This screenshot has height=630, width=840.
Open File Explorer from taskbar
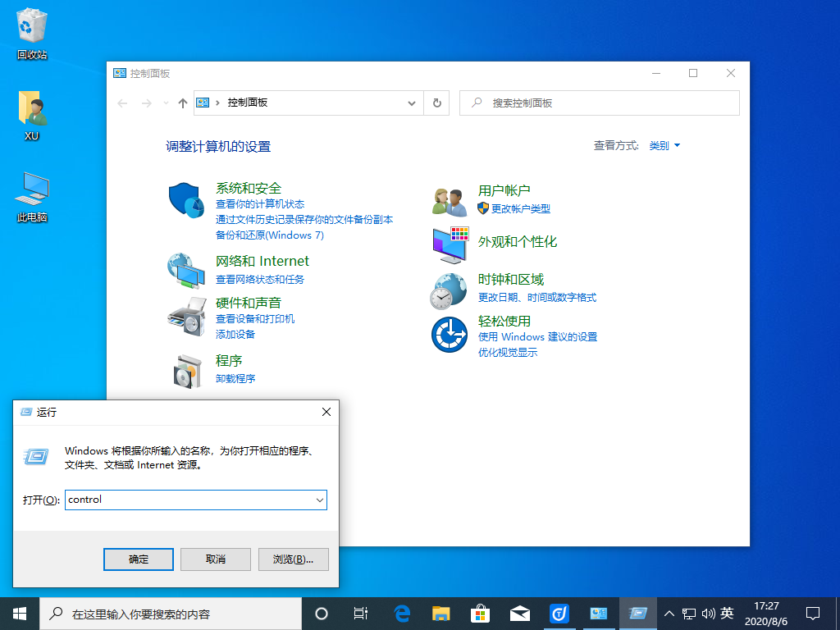pyautogui.click(x=441, y=613)
